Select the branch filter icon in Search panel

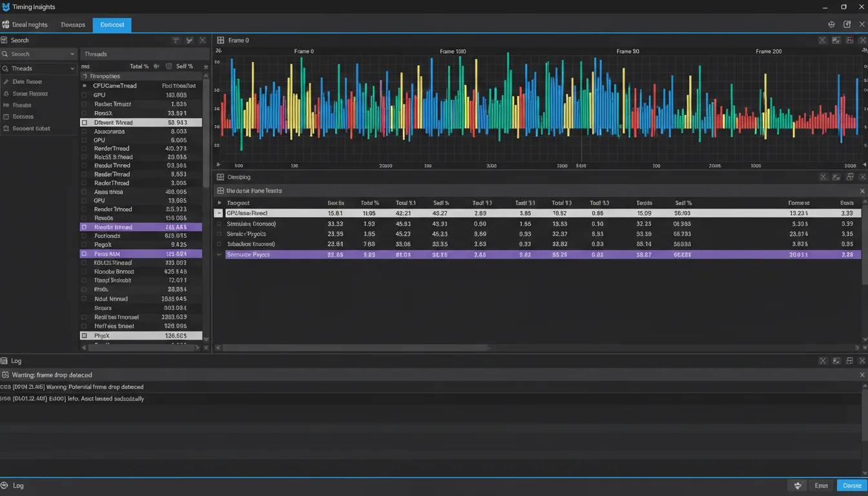pyautogui.click(x=189, y=40)
